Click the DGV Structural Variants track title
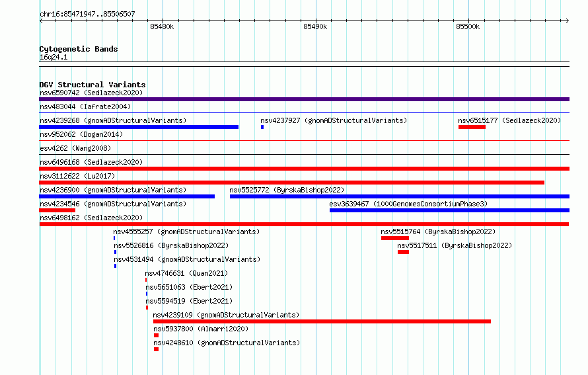Screen dimensions: 588x375 tap(92, 85)
